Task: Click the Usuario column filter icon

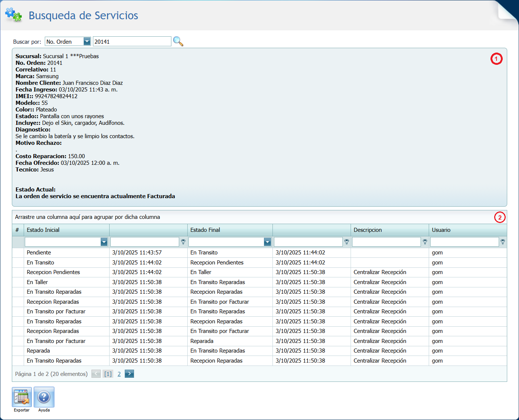Action: coord(503,242)
